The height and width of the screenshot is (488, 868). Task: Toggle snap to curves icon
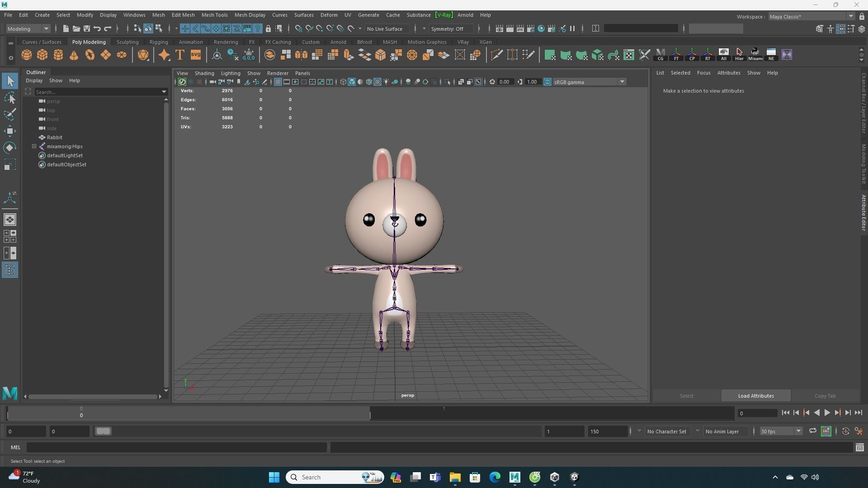(x=309, y=28)
